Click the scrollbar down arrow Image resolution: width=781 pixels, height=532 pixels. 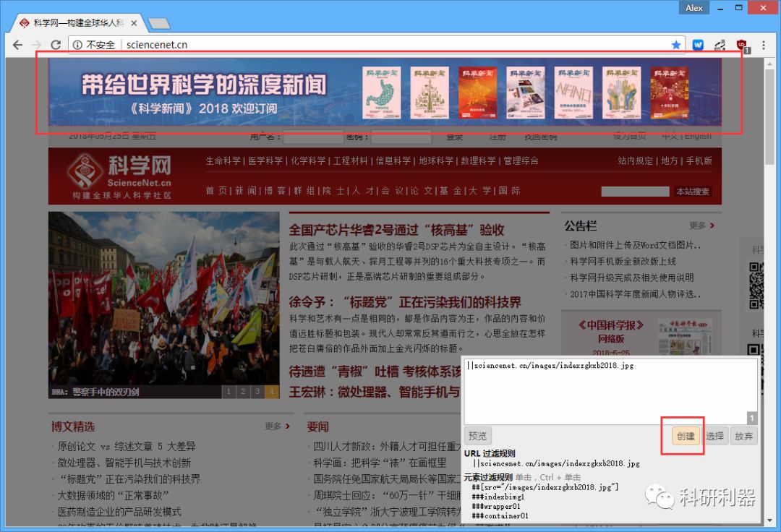pyautogui.click(x=770, y=521)
